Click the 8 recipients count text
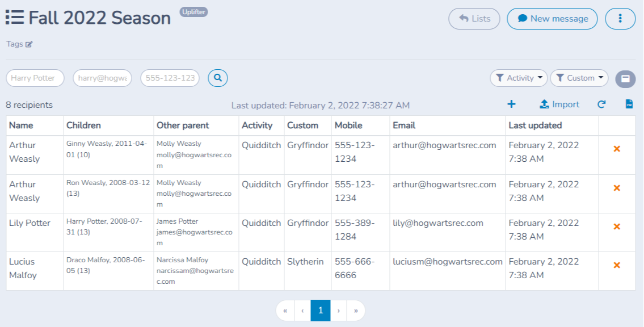Image resolution: width=644 pixels, height=327 pixels. pyautogui.click(x=29, y=105)
